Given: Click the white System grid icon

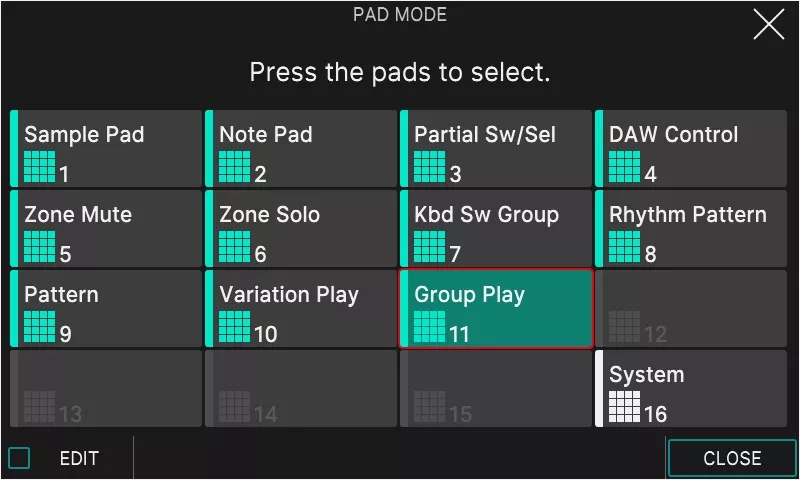Looking at the screenshot, I should [624, 407].
